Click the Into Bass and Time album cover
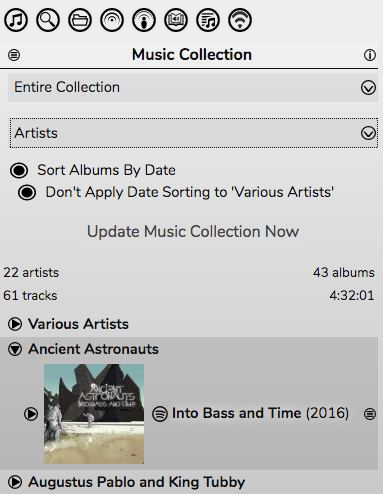 tap(94, 414)
